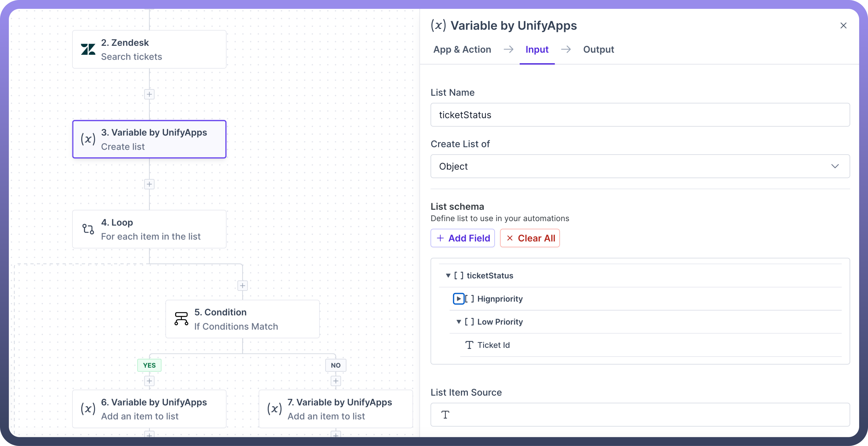Viewport: 868px width, 446px height.
Task: Click the Zendesk logo icon in step 2
Action: (88, 50)
